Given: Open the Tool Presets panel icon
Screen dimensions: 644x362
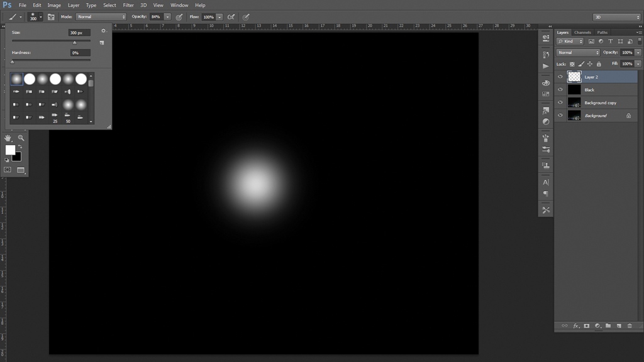Looking at the screenshot, I should coord(546,210).
